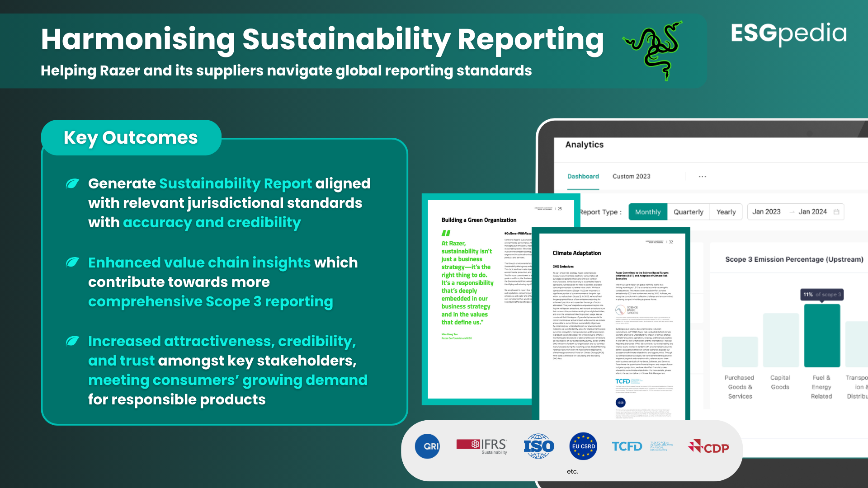
Task: Click the green quotation mark icon
Action: pos(446,233)
